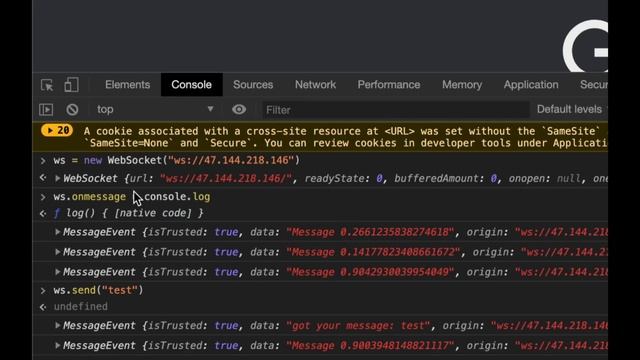Expand MessageEvent with Message 0.9042930039954049
640x360 pixels.
[x=58, y=272]
